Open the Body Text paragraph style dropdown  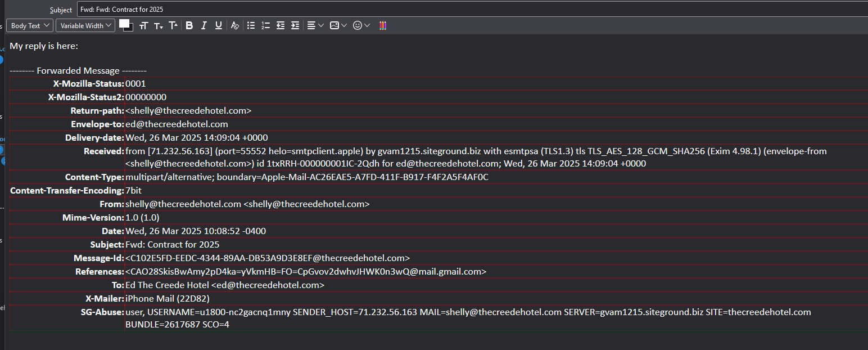tap(30, 25)
